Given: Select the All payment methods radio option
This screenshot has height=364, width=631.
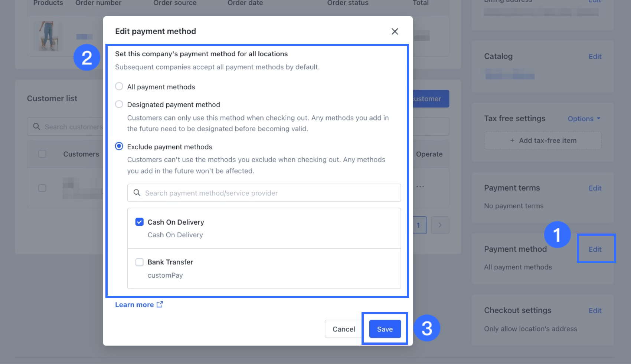Looking at the screenshot, I should click(119, 86).
